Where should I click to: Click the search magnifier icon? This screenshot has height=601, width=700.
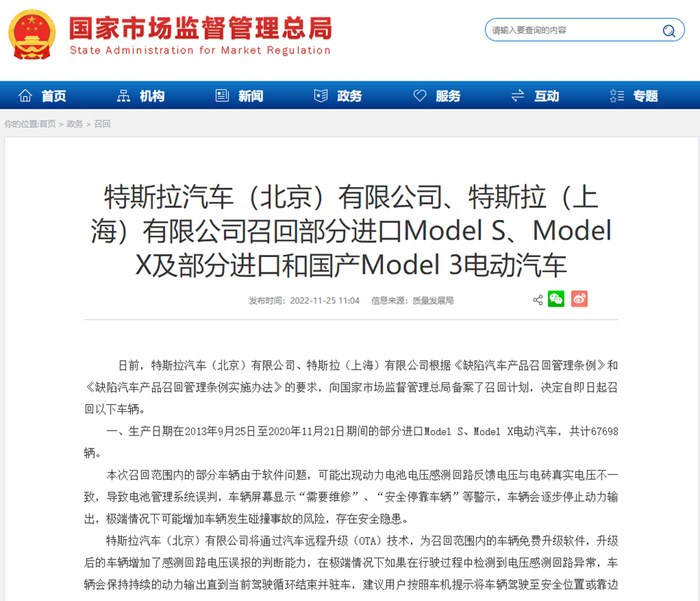(669, 30)
